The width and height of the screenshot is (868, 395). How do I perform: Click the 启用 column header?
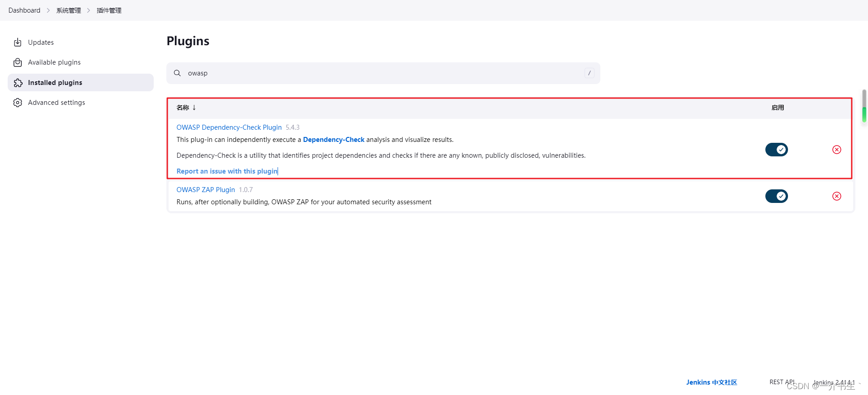[x=778, y=108]
